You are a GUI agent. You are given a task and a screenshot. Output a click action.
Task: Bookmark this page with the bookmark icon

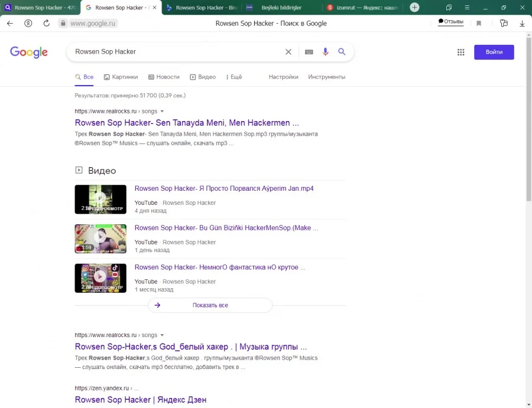pos(479,23)
